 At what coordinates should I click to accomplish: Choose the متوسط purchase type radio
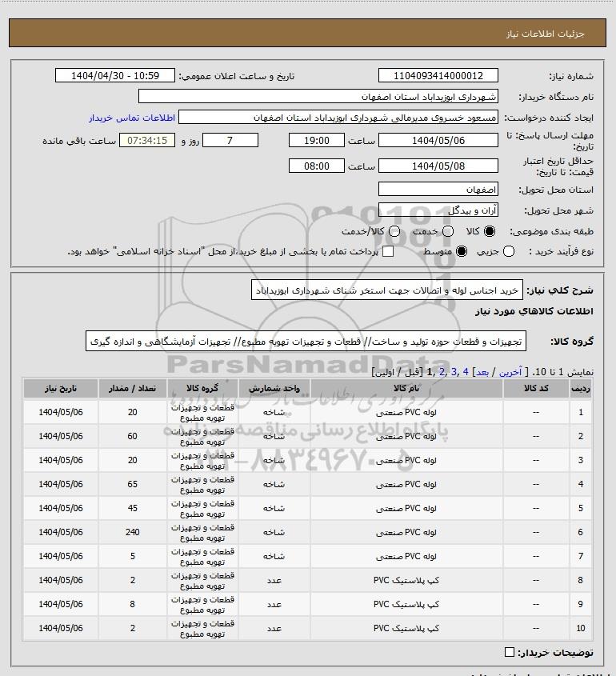coord(462,251)
